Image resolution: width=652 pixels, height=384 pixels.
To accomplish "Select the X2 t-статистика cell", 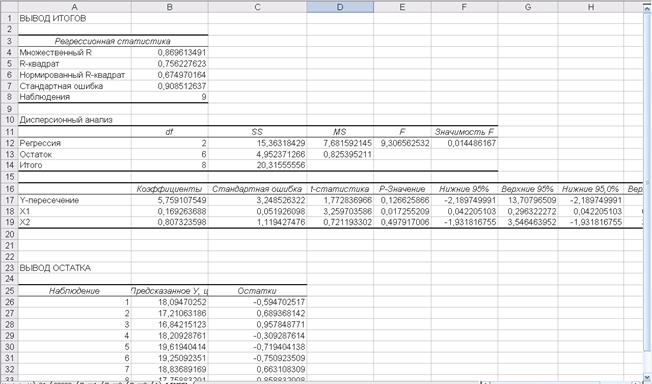I will click(x=340, y=222).
